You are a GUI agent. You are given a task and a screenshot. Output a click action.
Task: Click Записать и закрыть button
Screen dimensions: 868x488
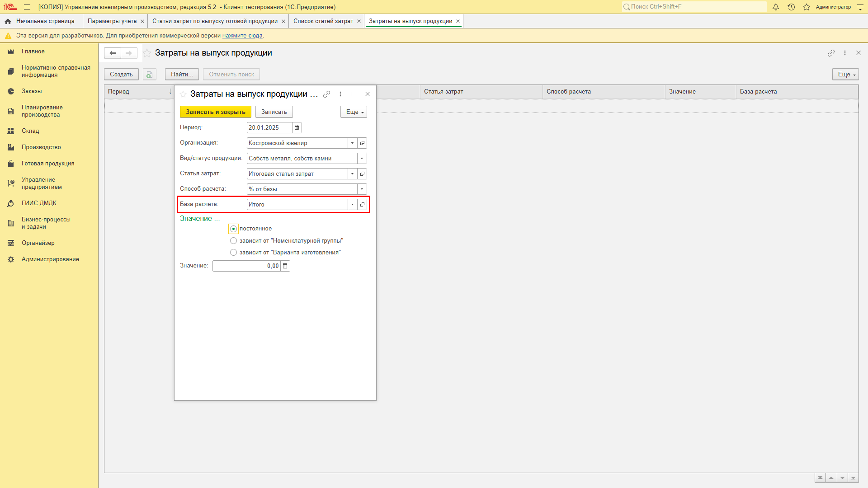(x=216, y=112)
